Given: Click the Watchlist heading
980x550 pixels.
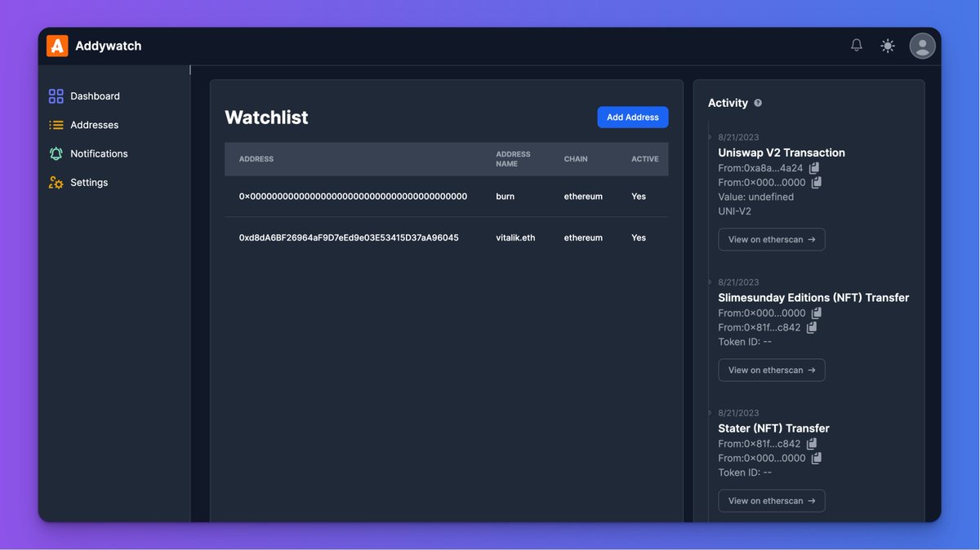Looking at the screenshot, I should 266,118.
